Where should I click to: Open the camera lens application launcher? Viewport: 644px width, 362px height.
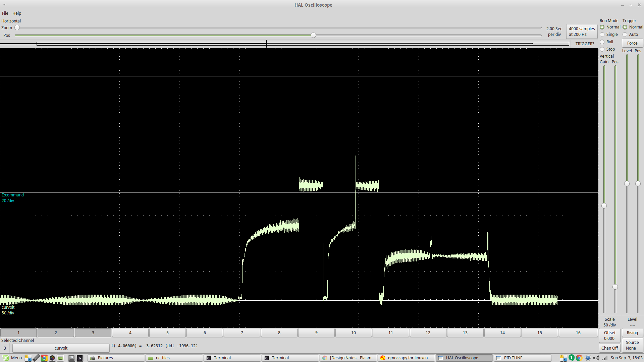(x=52, y=358)
